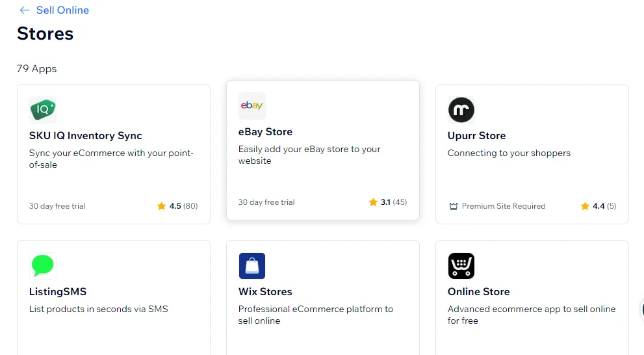Click the Premium crown icon on Upurr card

453,206
